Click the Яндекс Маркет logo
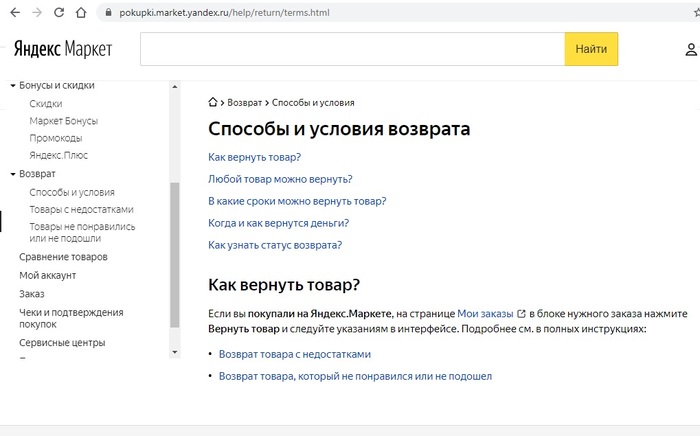 63,49
